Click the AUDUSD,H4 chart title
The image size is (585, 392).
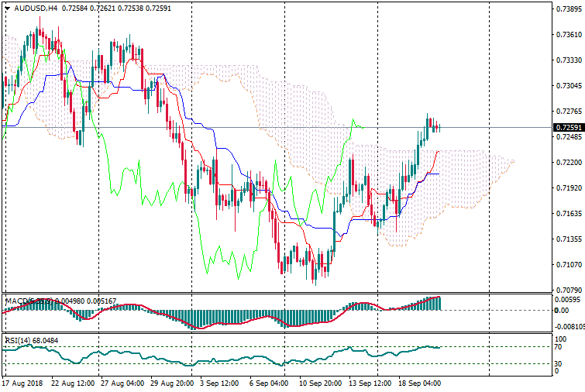tap(36, 8)
